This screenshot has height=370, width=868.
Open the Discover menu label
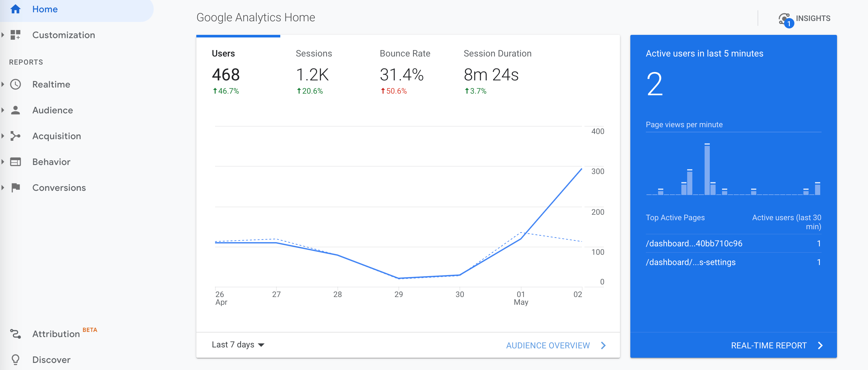click(x=51, y=360)
